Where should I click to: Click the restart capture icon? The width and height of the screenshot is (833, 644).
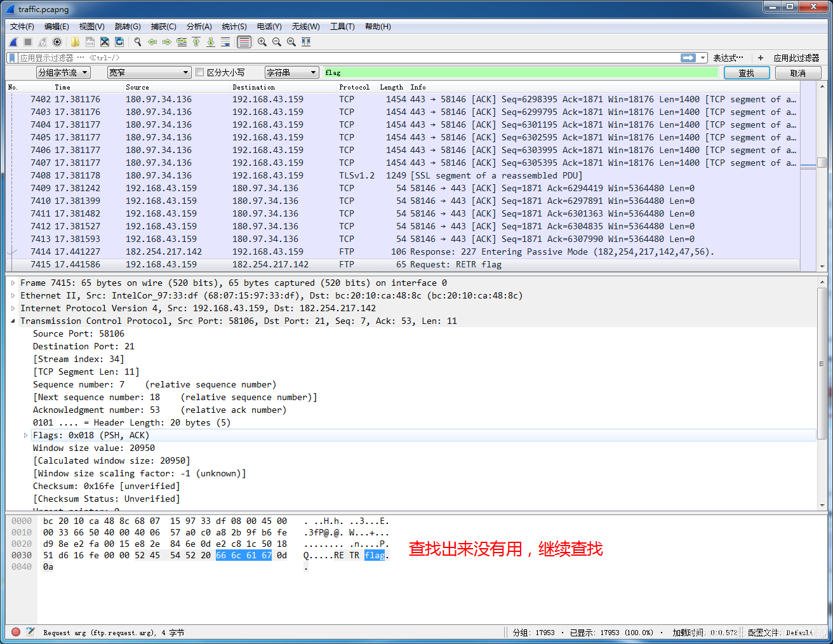pyautogui.click(x=43, y=42)
